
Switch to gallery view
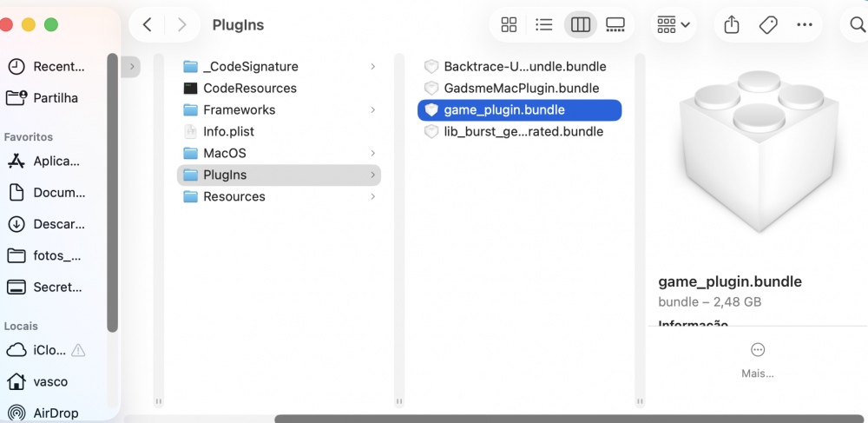click(615, 25)
